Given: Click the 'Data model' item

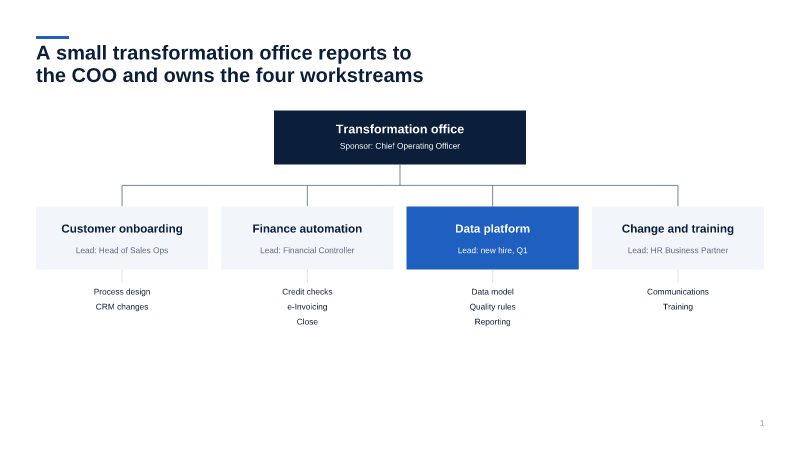Looking at the screenshot, I should tap(492, 292).
